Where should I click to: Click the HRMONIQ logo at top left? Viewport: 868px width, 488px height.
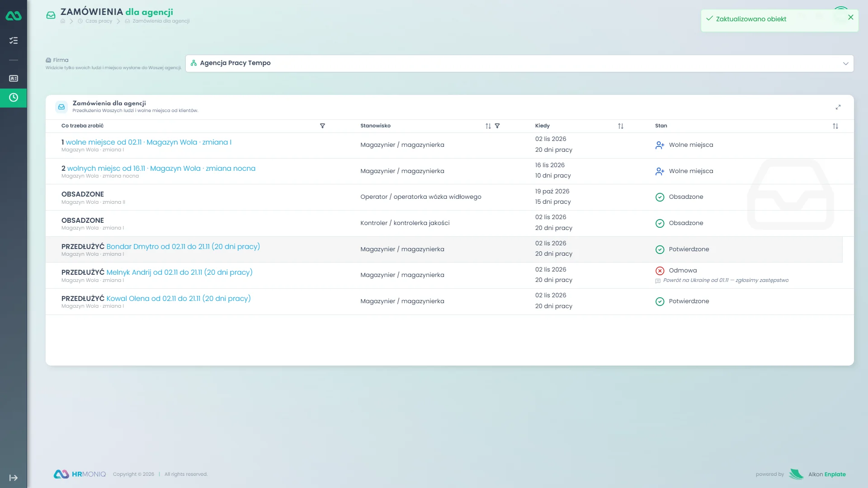[x=14, y=16]
